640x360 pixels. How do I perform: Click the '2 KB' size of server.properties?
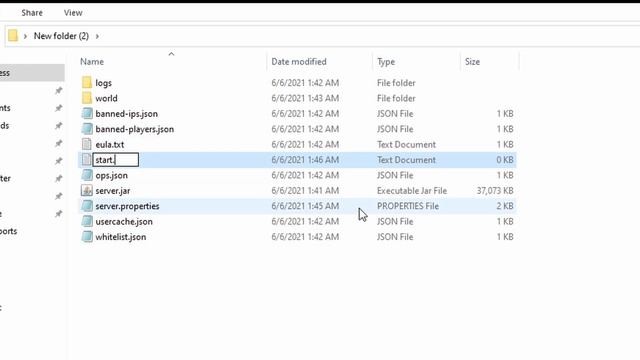pyautogui.click(x=505, y=206)
